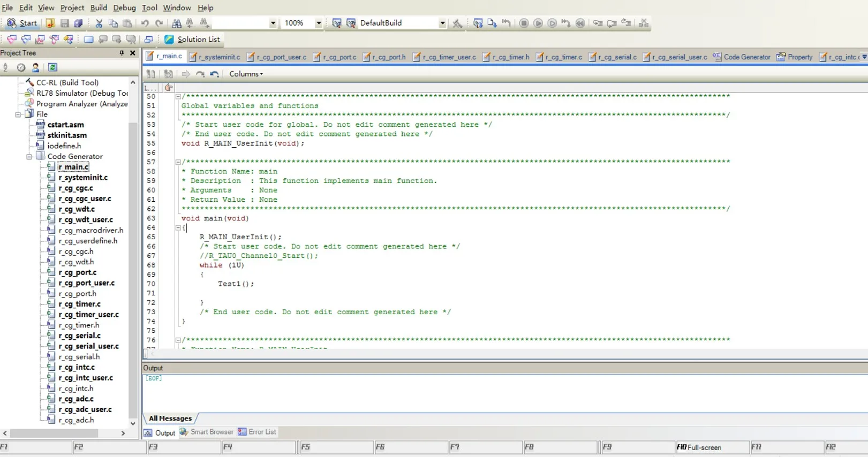
Task: Open the DefaultBuild configuration dropdown
Action: click(442, 23)
